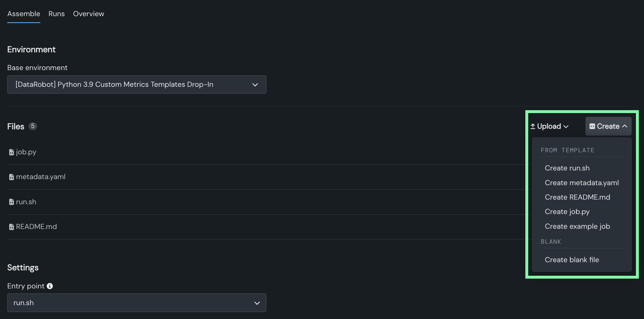Screen dimensions: 644x319
Task: Select the Assemble tab
Action: 24,14
